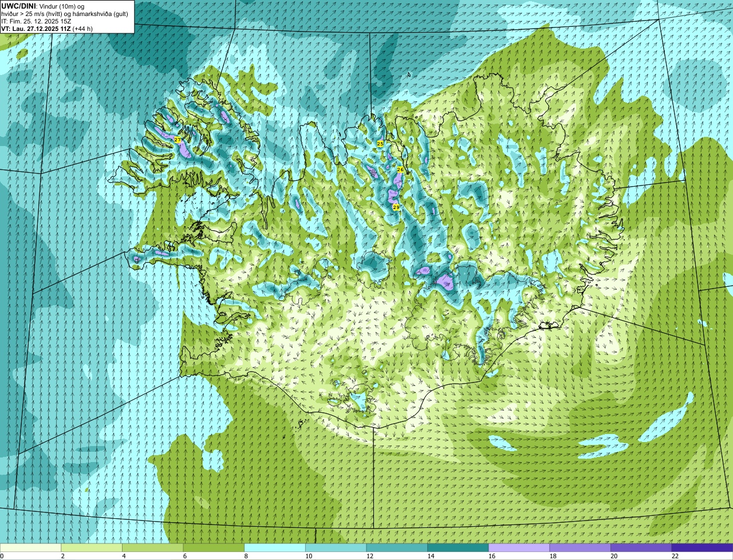Select the 16–18 m/s lavender legend swatch
This screenshot has height=560, width=733.
pos(519,547)
